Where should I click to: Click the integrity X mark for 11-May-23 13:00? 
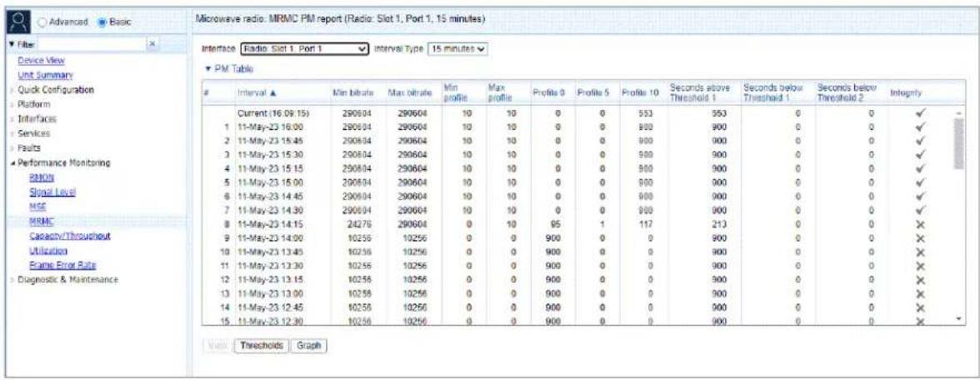click(x=919, y=293)
